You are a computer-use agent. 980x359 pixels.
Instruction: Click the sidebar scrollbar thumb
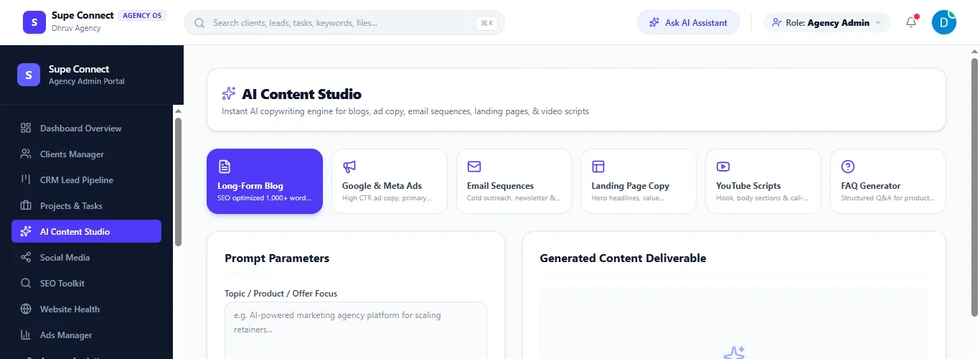178,182
